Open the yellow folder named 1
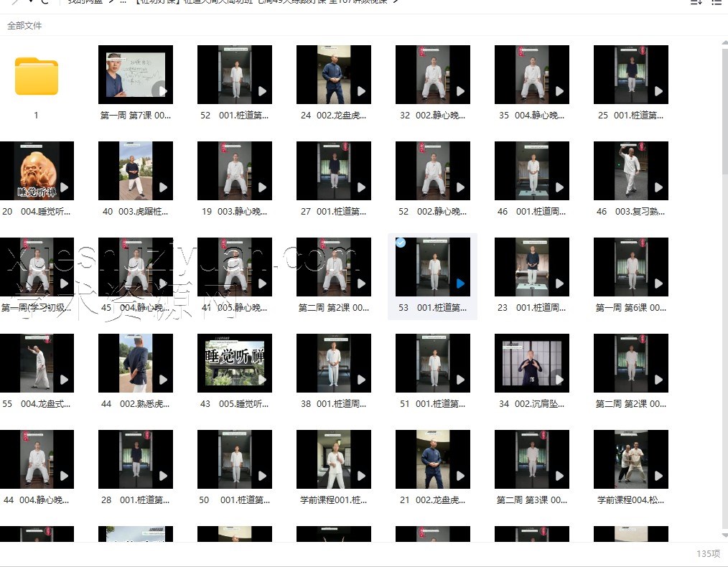The width and height of the screenshot is (728, 567). coord(36,77)
